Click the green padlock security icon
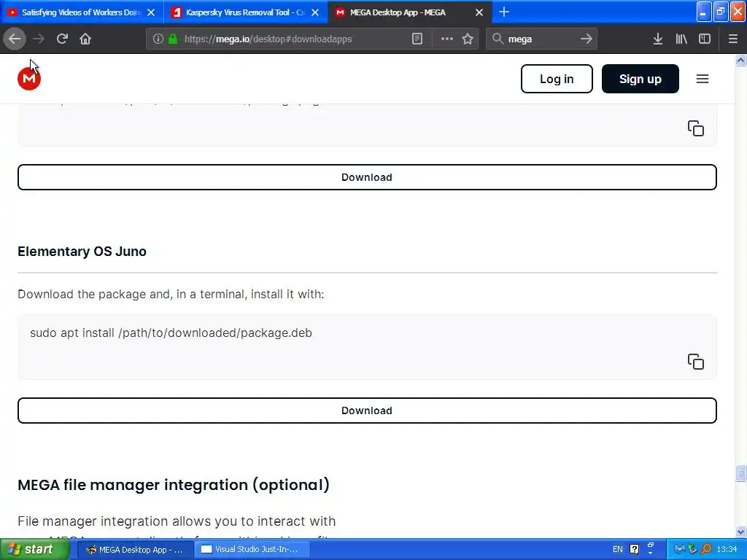 pyautogui.click(x=173, y=39)
